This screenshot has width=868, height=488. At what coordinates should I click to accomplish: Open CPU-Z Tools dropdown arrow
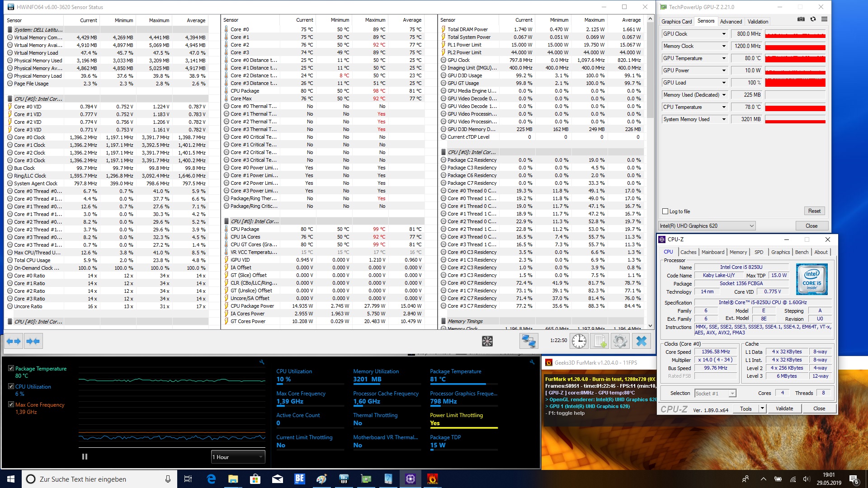tap(762, 408)
